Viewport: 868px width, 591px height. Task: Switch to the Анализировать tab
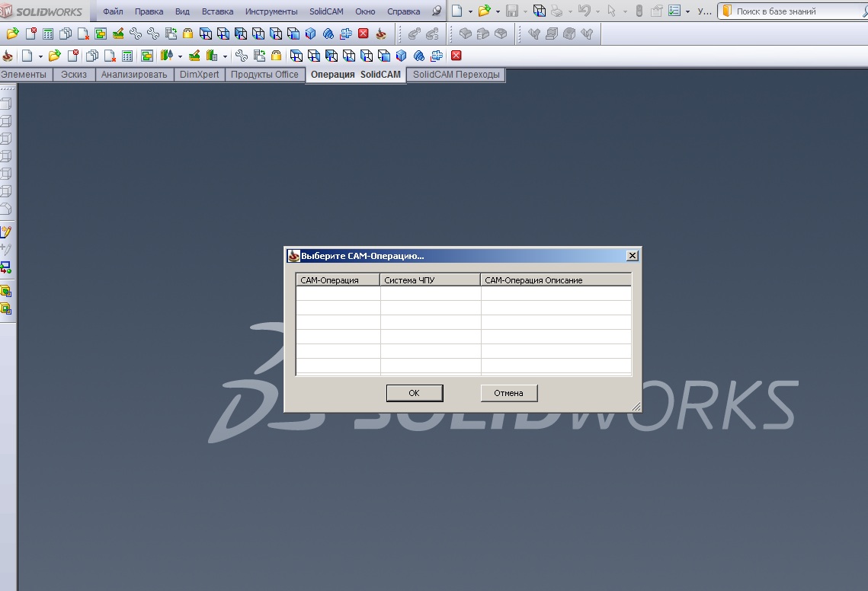(x=134, y=75)
